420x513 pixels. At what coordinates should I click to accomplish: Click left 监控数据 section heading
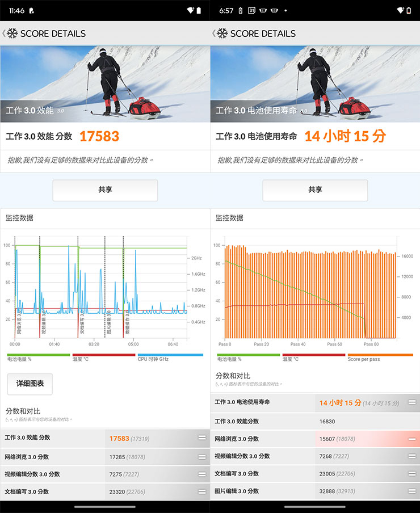click(19, 218)
